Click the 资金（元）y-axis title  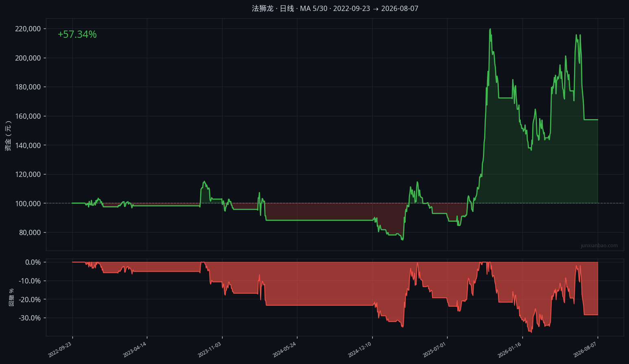click(x=8, y=136)
